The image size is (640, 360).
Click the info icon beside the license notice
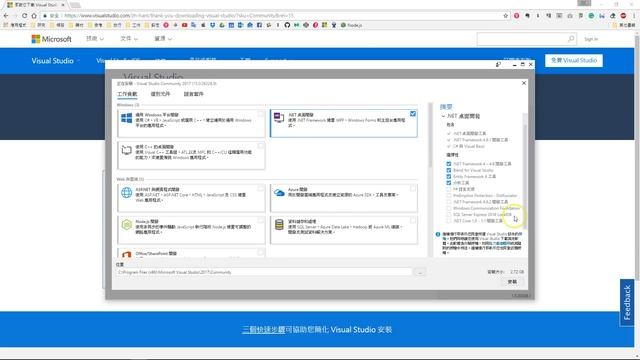pyautogui.click(x=438, y=234)
